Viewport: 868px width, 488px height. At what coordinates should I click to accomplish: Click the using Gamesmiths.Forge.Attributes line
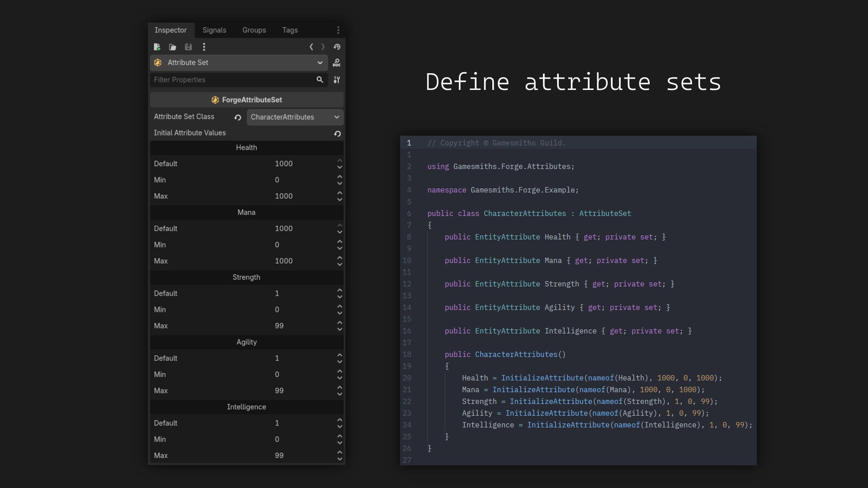(501, 166)
